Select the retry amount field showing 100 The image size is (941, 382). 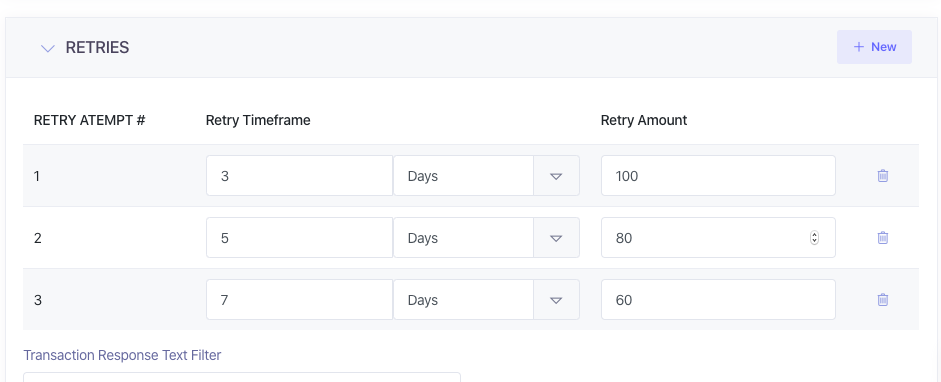tap(718, 176)
